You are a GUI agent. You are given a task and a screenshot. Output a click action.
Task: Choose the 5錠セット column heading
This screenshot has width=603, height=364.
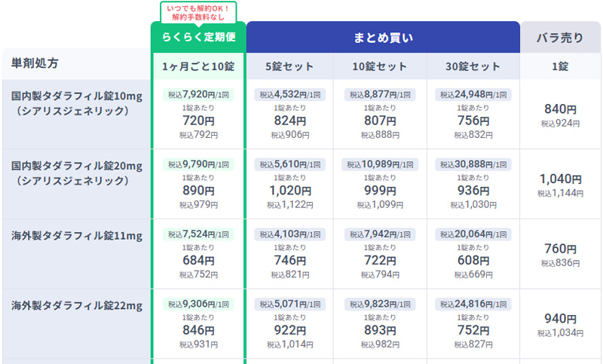coord(289,66)
